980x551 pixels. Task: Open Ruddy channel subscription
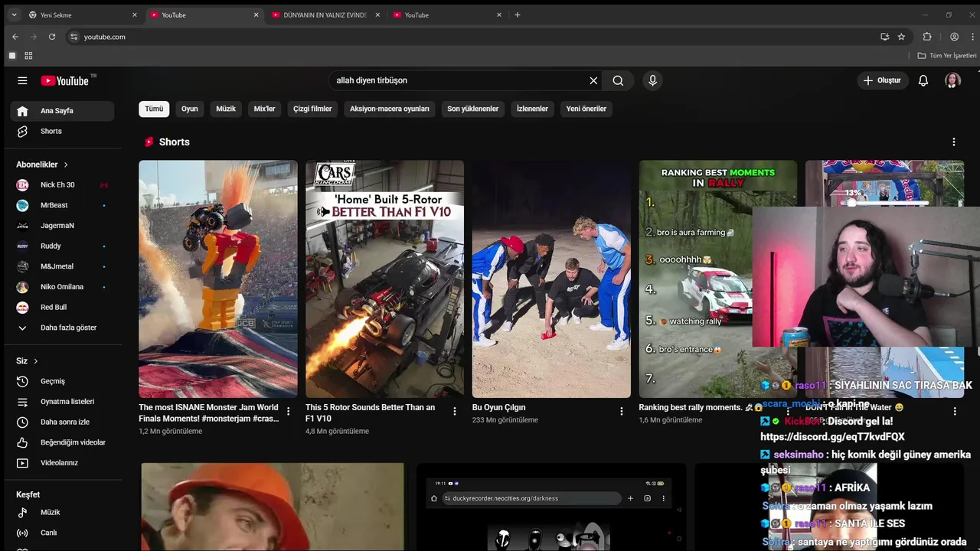point(62,246)
